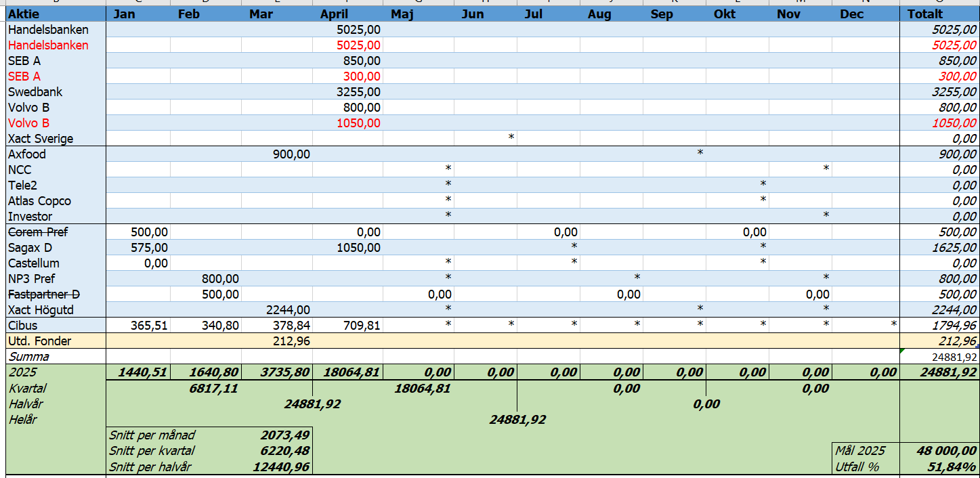Click Sagax D total 1625,00

click(955, 248)
